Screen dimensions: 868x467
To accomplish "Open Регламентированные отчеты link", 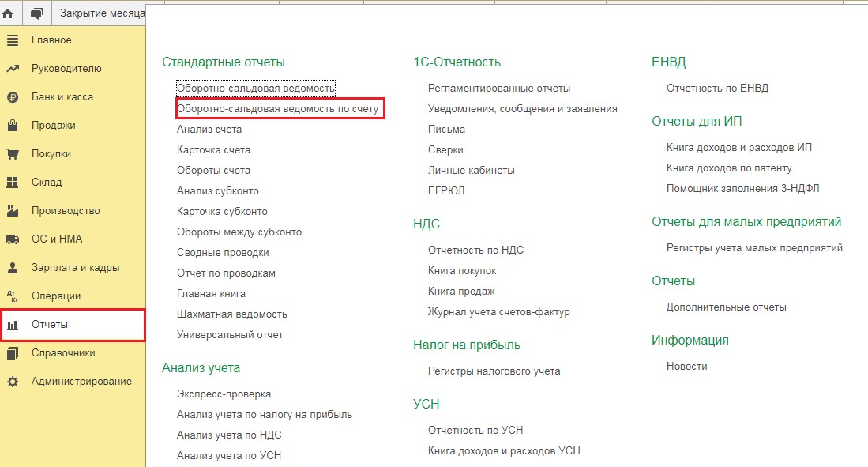I will (498, 88).
